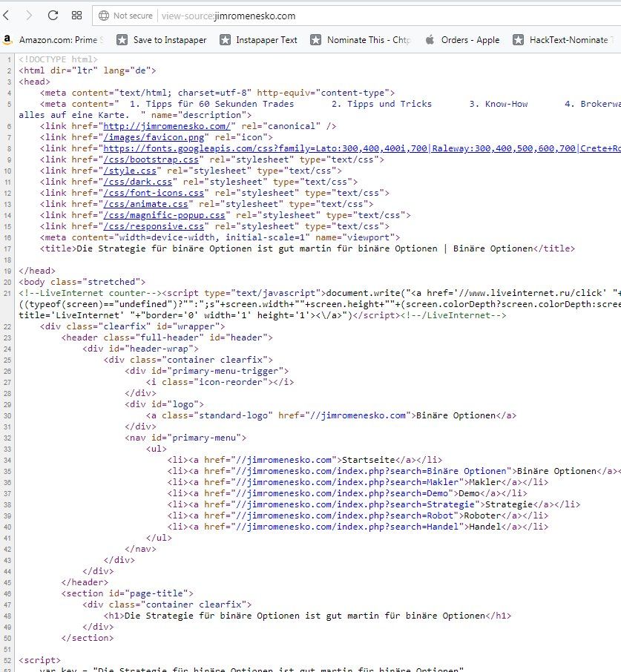The image size is (621, 672).
Task: Open the /css/animate.css link
Action: point(145,204)
